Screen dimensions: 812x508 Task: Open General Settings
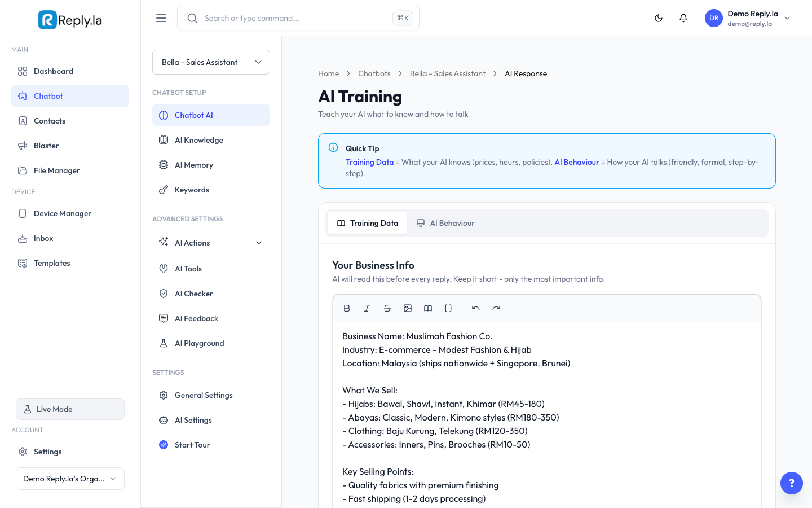(x=211, y=395)
